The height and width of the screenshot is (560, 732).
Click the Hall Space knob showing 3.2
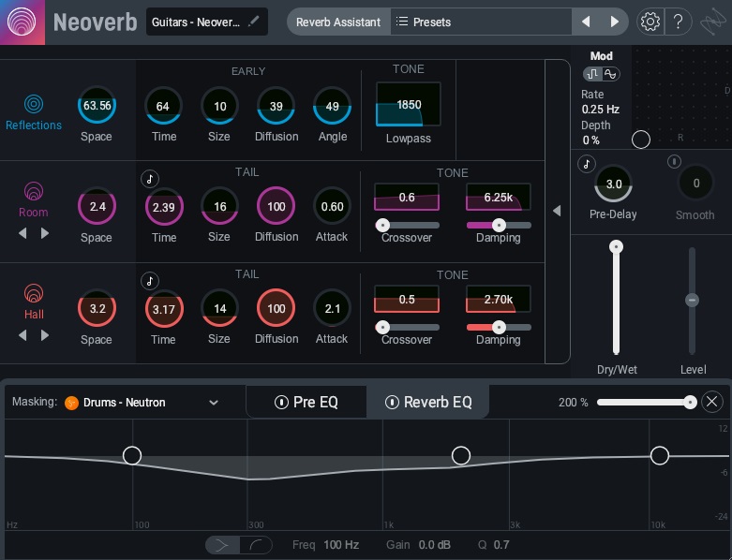tap(97, 308)
